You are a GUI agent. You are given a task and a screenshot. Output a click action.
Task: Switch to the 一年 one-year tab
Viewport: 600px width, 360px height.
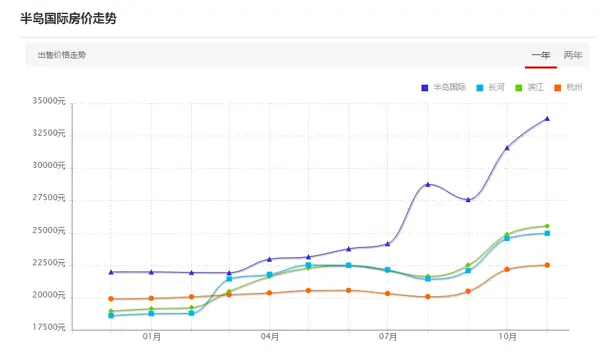541,55
